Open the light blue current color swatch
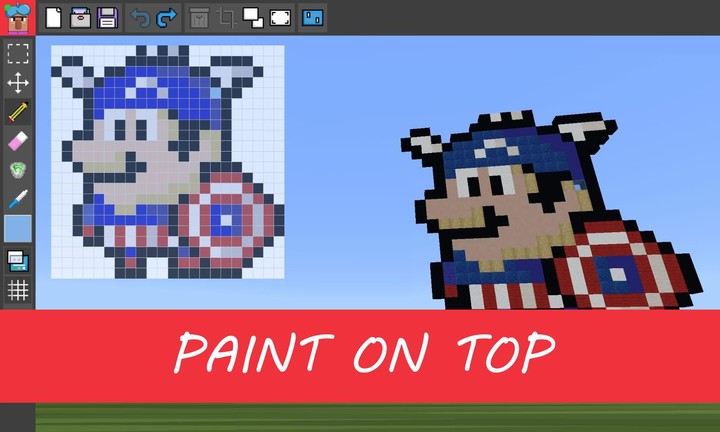 click(x=18, y=228)
